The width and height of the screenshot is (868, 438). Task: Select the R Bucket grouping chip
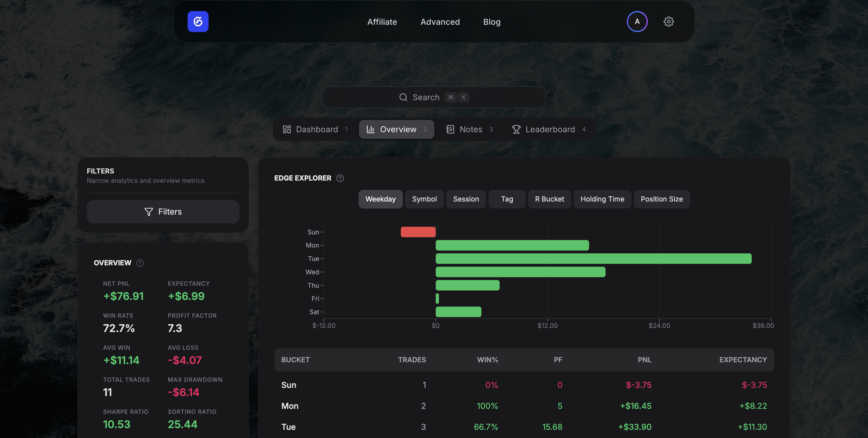(549, 199)
